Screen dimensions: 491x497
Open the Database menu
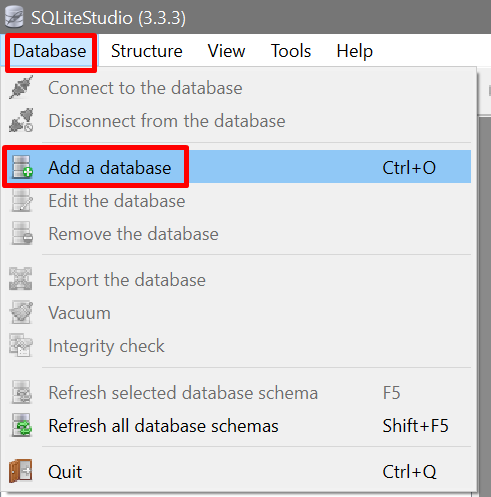point(50,51)
